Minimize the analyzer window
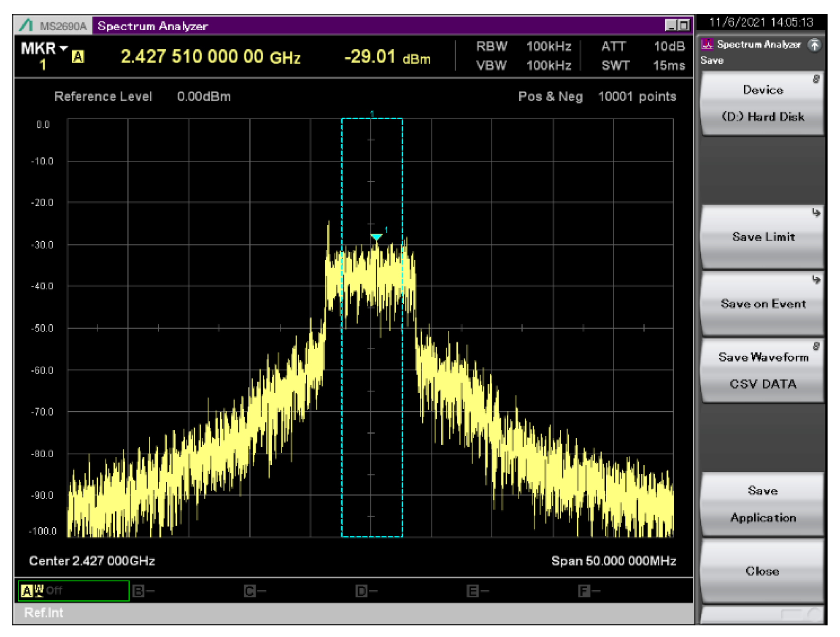The height and width of the screenshot is (637, 840). coord(671,25)
